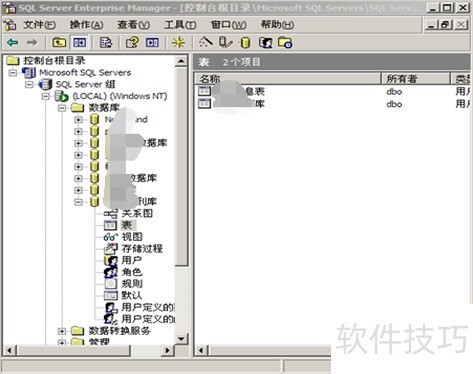The width and height of the screenshot is (473, 374).
Task: Select the second 用户定义的 tree node
Action: click(148, 319)
